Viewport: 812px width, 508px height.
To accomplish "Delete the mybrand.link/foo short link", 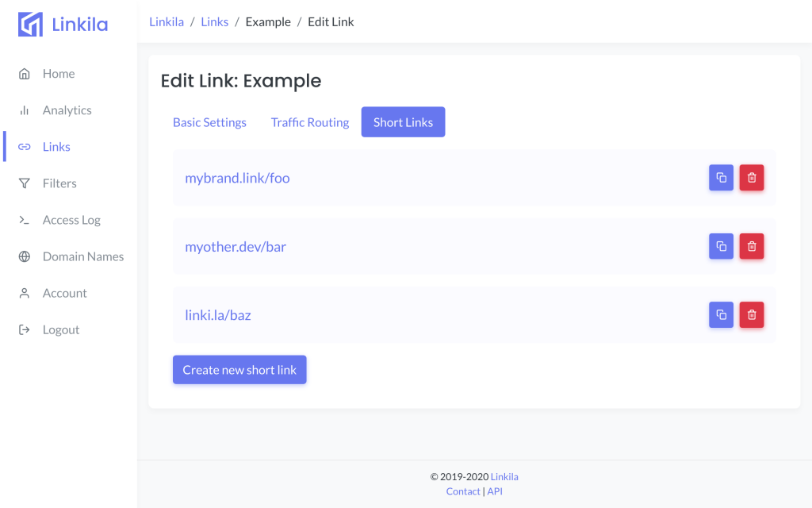I will (752, 178).
